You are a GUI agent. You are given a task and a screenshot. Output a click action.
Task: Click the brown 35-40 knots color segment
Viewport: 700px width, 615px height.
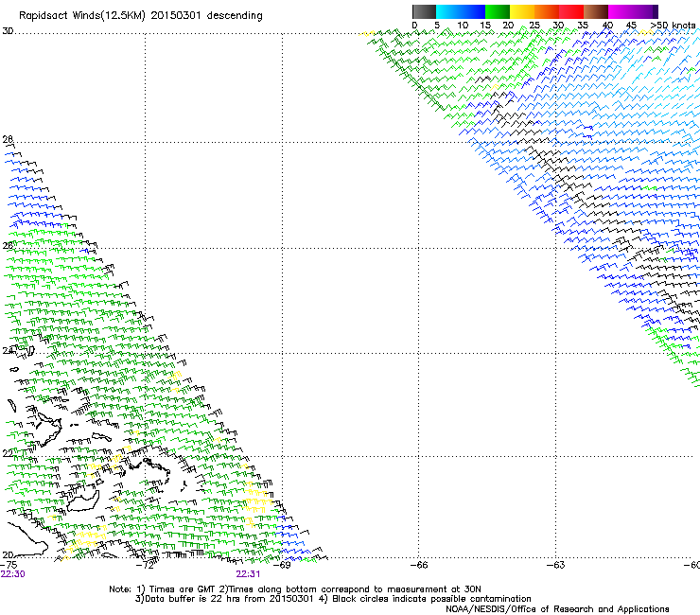click(596, 11)
